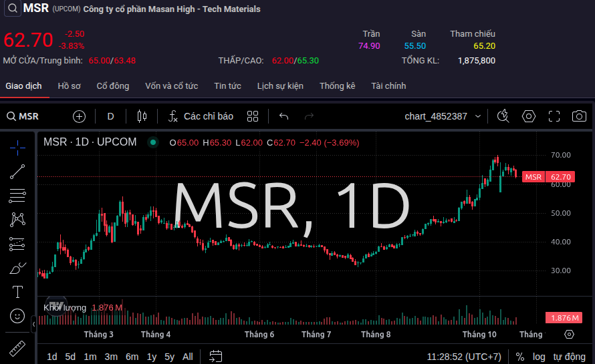The height and width of the screenshot is (364, 595).
Task: Open the Vốn và cổ tức tab
Action: coord(172,86)
